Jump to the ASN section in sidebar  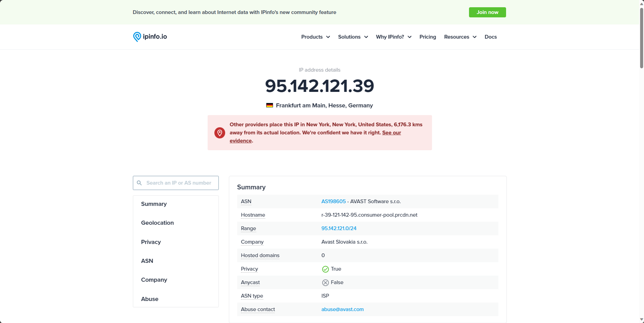tap(147, 261)
